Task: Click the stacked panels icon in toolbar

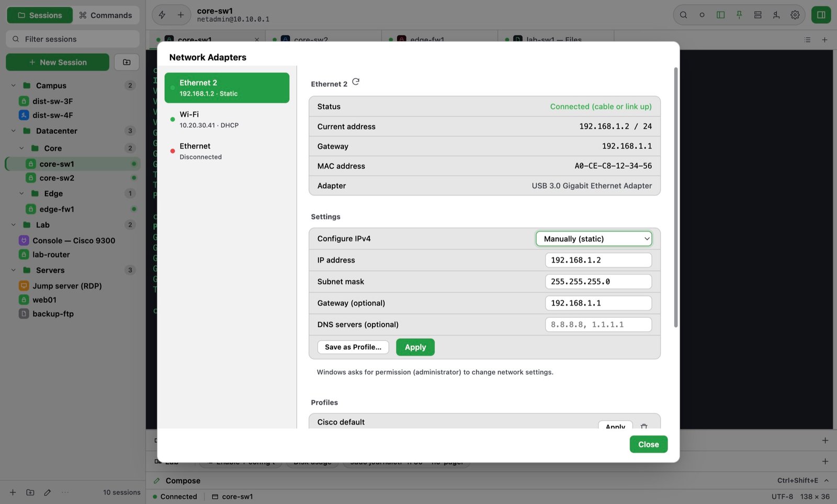Action: (x=757, y=15)
